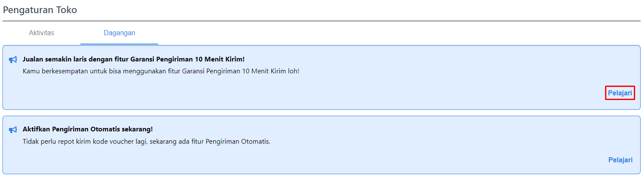The image size is (644, 178).
Task: Click the divider line under Pengaturan Toko
Action: click(x=322, y=21)
